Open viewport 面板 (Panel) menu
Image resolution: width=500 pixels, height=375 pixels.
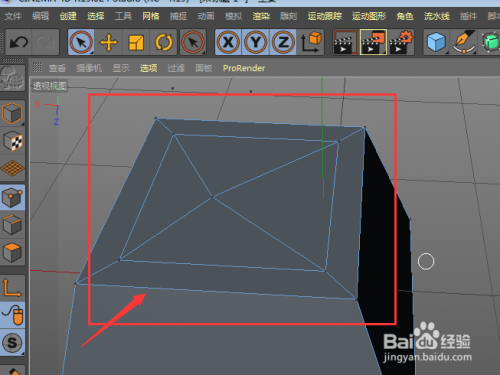(x=204, y=68)
